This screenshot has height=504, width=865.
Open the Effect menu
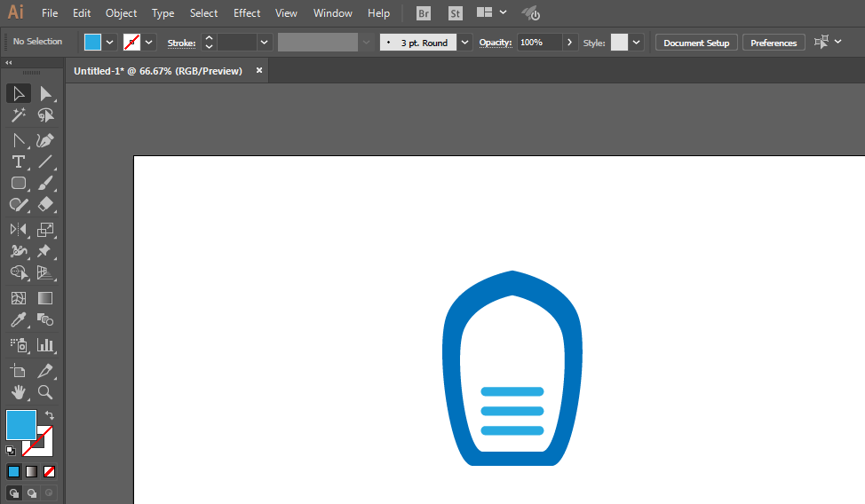247,13
